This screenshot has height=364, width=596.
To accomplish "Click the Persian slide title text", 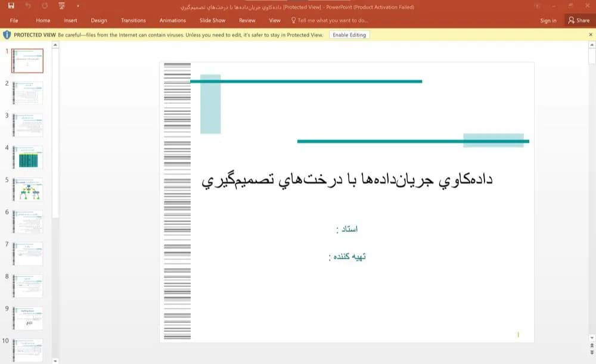I will click(x=347, y=180).
